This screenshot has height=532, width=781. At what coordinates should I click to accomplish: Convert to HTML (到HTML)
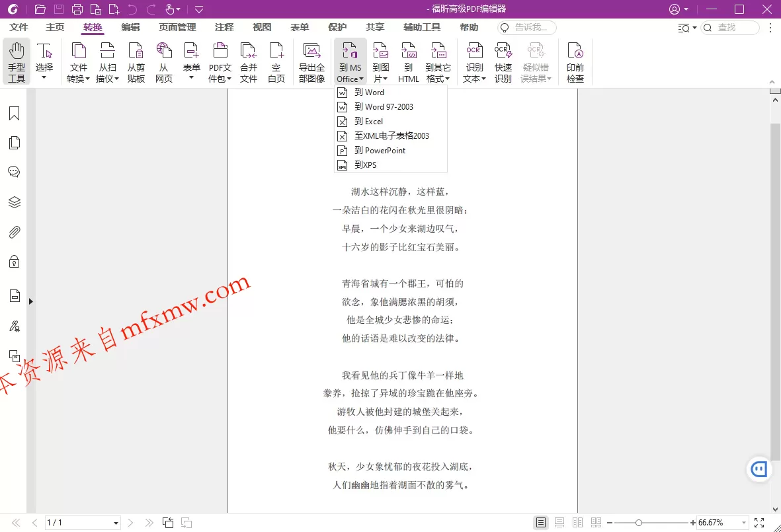(409, 61)
